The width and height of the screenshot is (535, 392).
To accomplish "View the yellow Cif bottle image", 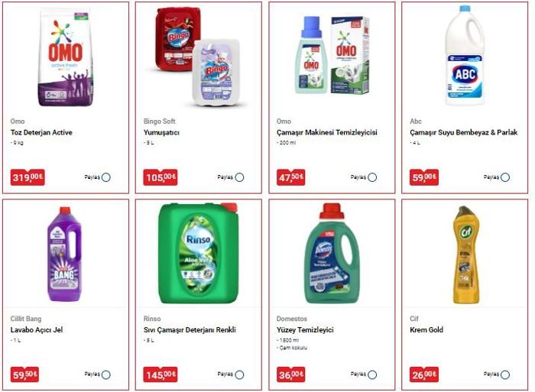I will [x=466, y=254].
